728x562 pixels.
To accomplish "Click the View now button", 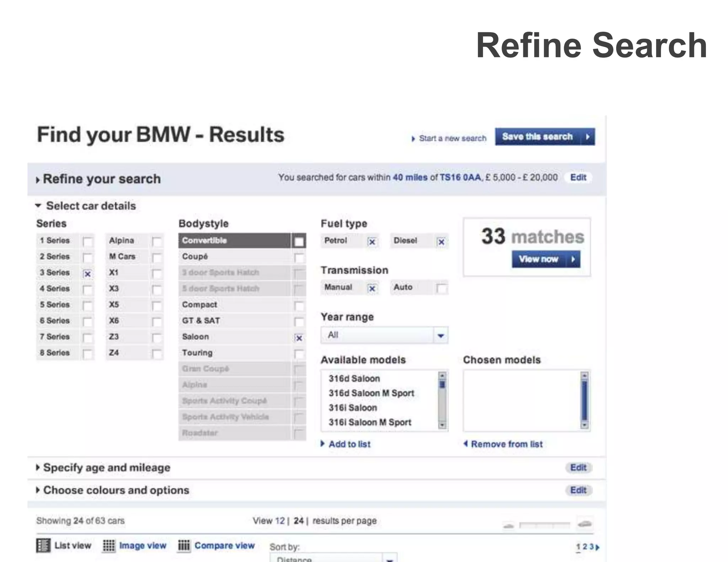I will point(546,259).
